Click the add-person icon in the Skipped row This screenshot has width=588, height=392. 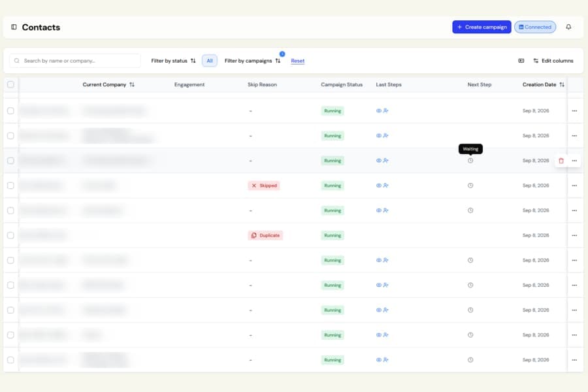[386, 186]
